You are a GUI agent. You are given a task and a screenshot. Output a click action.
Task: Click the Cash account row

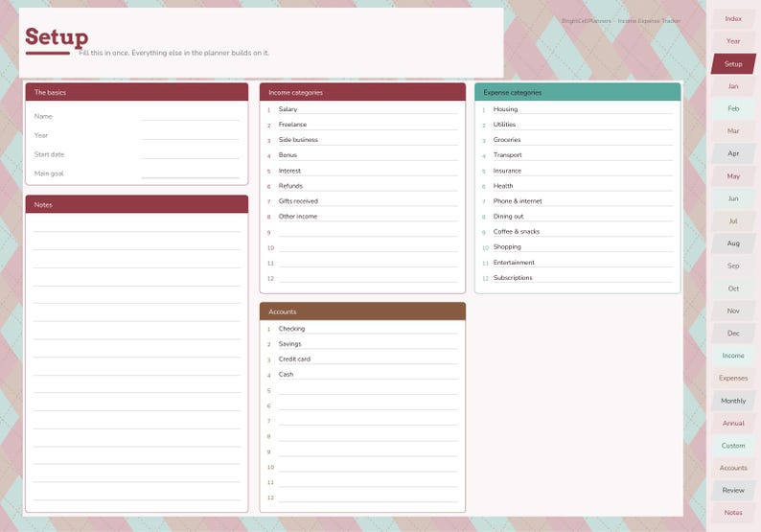coord(362,375)
